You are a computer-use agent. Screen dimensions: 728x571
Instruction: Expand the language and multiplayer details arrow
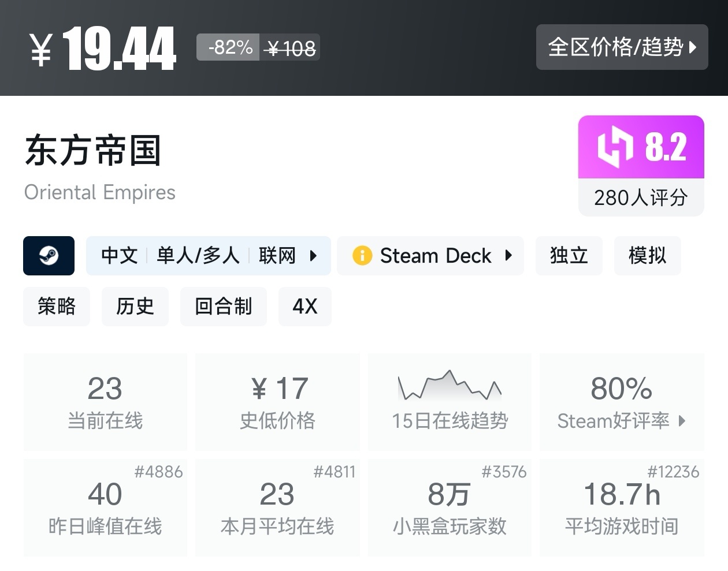(x=314, y=255)
